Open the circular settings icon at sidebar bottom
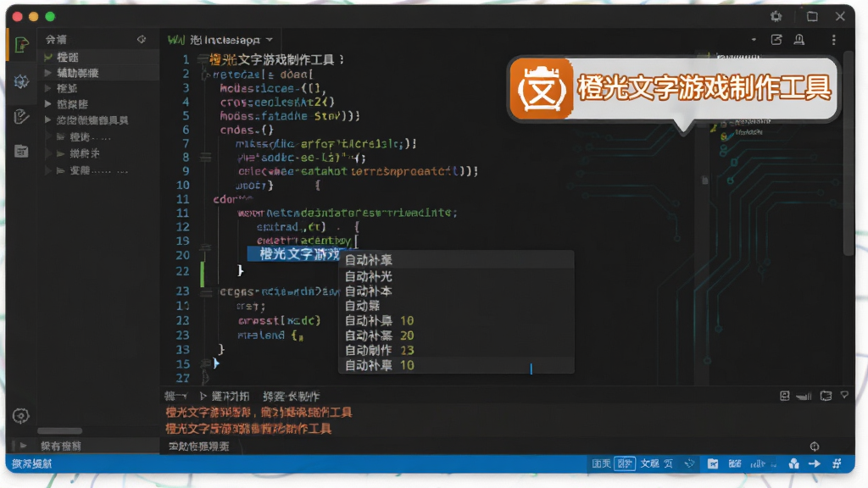 (21, 415)
